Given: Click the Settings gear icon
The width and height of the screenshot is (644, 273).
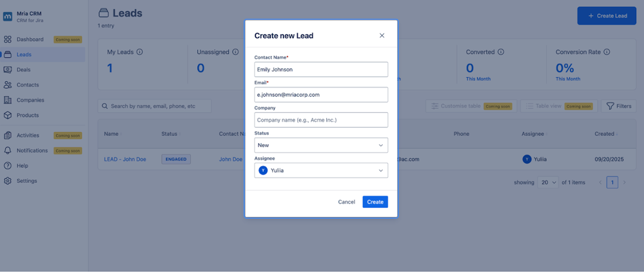Looking at the screenshot, I should tap(8, 181).
